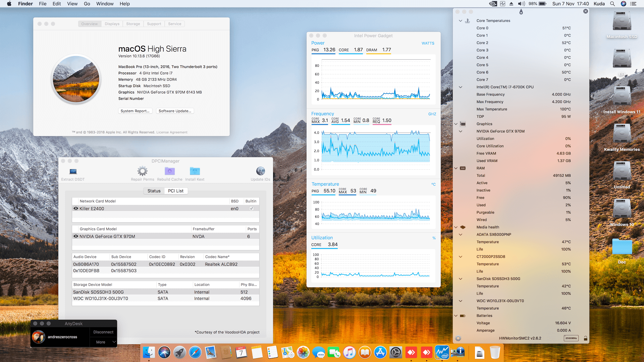Click the Media health drive icon
Viewport: 644px width, 362px height.
(x=463, y=227)
